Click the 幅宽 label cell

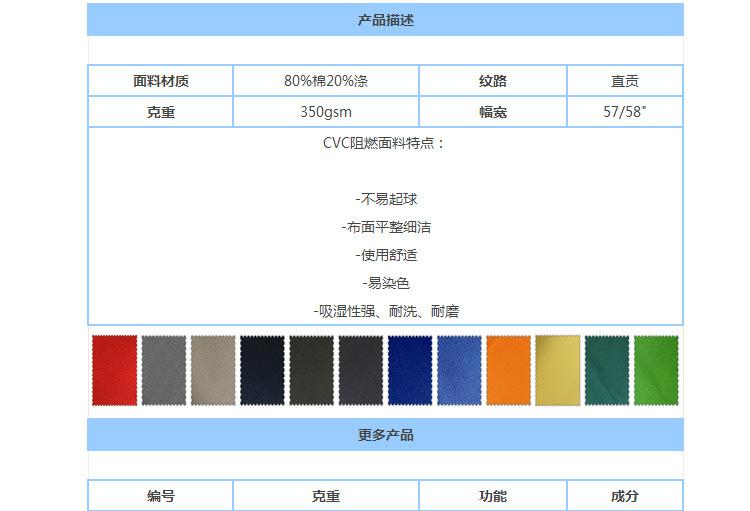tap(493, 112)
